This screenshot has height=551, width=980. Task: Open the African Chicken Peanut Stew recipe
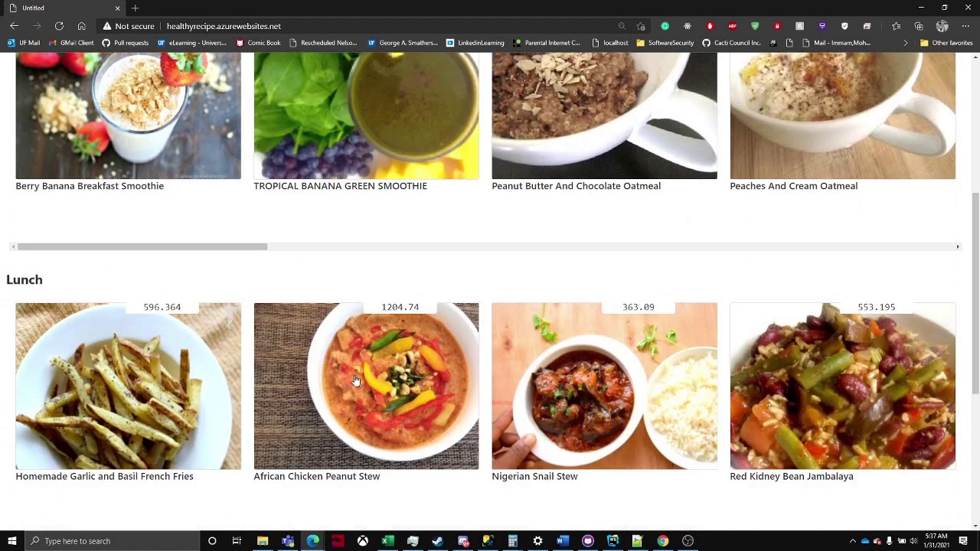tap(316, 476)
